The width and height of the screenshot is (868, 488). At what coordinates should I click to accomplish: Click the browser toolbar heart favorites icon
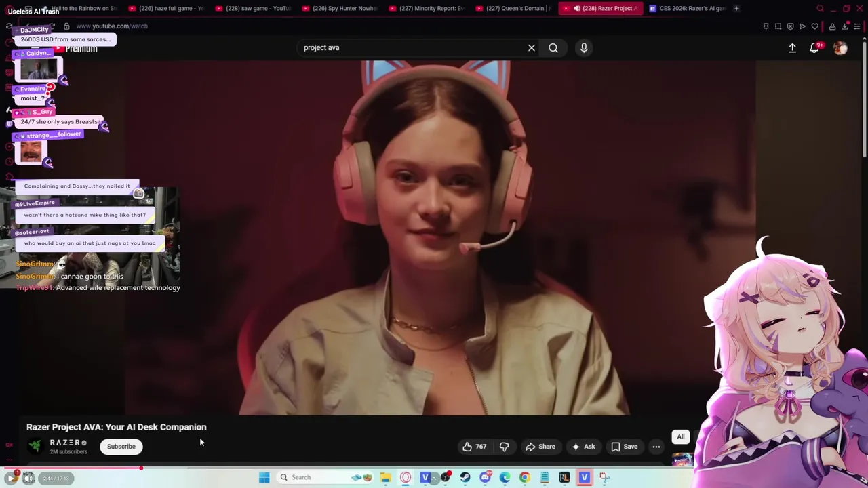(814, 26)
